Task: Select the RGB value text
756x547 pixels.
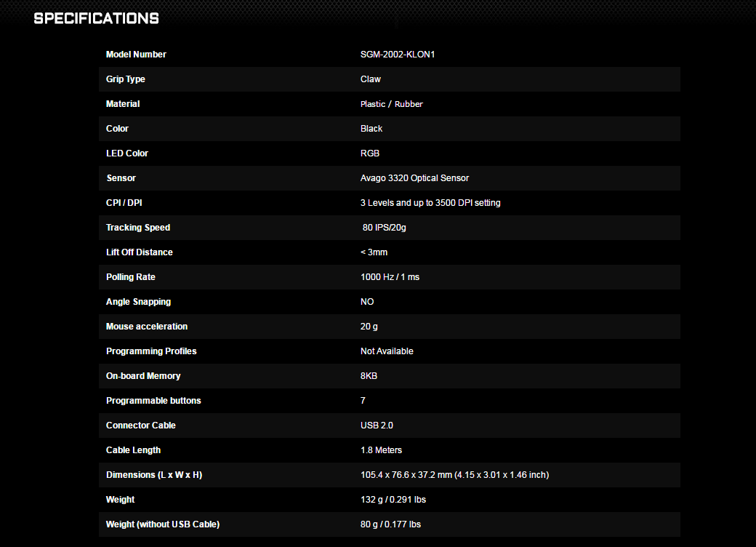Action: click(370, 153)
